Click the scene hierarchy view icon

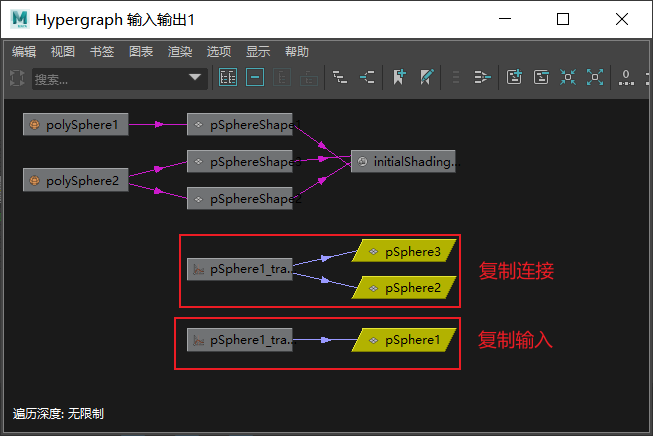(228, 77)
